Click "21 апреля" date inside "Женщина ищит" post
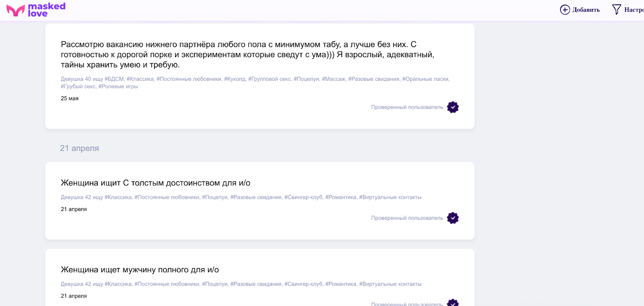644x306 pixels. 74,209
